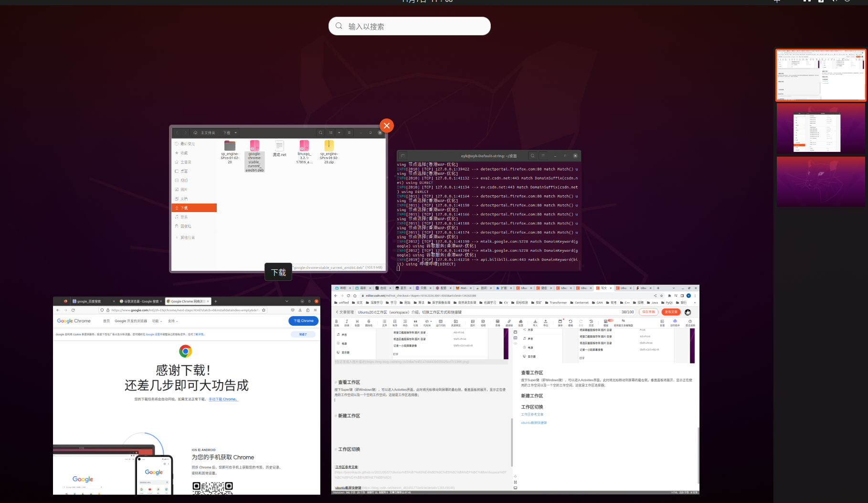
Task: Select Google Chrome 网络浏览器 tab in Firefox
Action: click(x=187, y=301)
